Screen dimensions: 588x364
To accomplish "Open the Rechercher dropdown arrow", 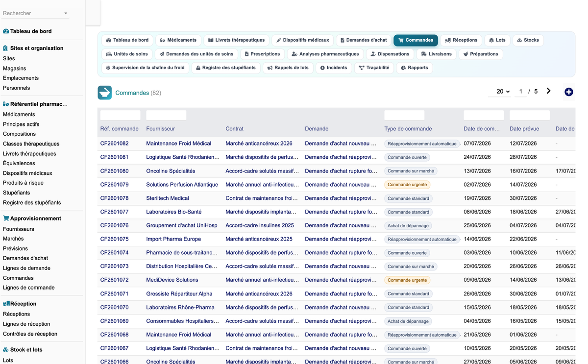I will click(66, 13).
